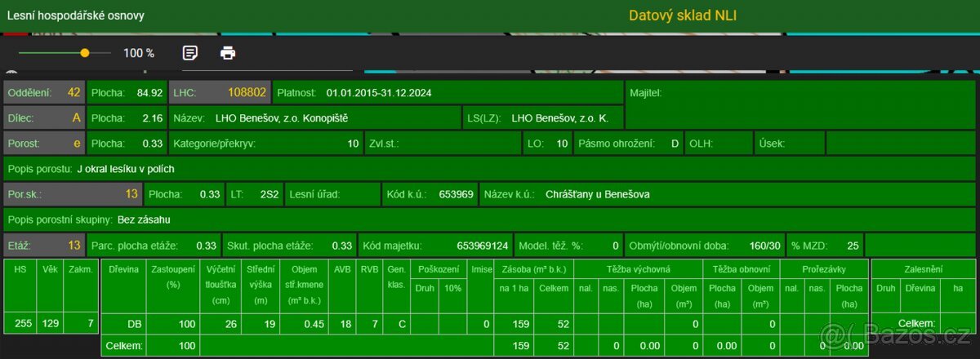Click the LHC code 108802 field
980x359 pixels.
click(x=220, y=93)
